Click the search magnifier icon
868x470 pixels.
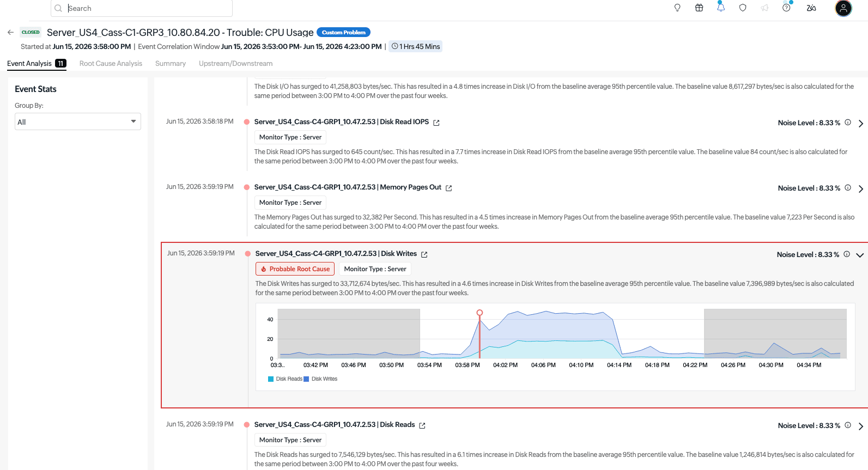pyautogui.click(x=58, y=8)
